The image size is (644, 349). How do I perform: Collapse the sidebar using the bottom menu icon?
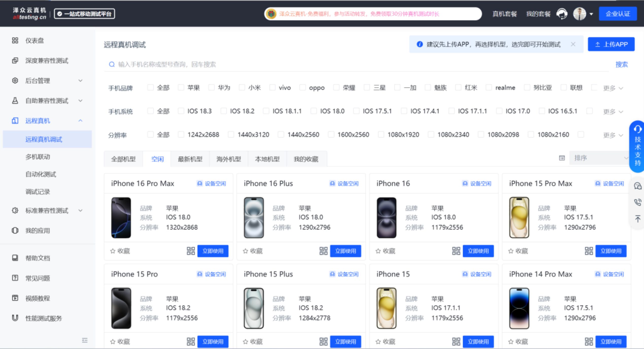85,340
